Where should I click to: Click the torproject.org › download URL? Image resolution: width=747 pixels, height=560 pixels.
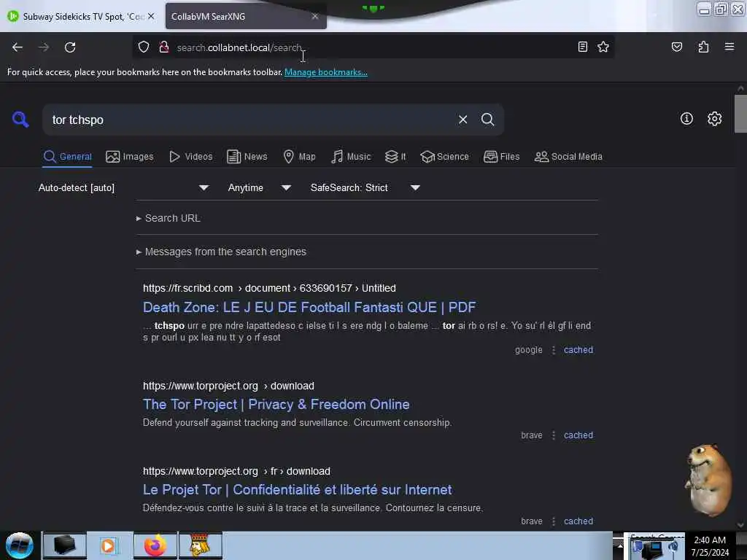(x=228, y=386)
